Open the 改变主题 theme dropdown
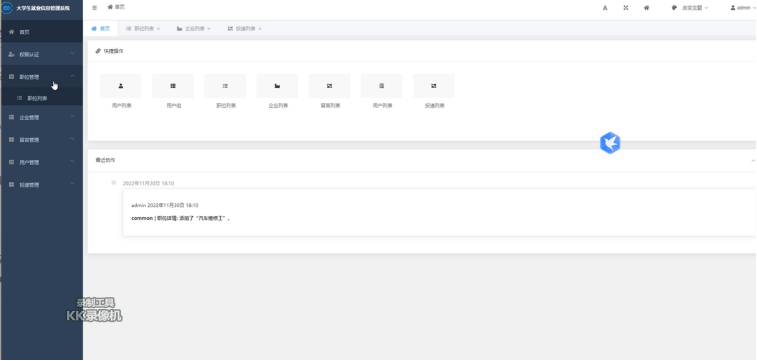 [x=695, y=8]
